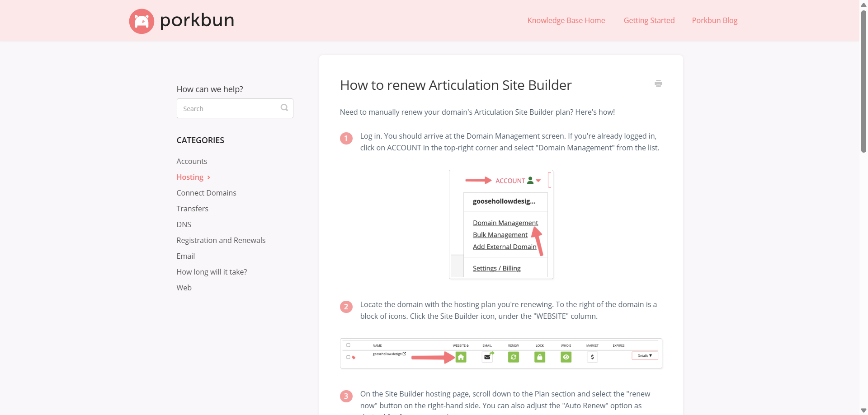Open the Web category
868x415 pixels.
tap(184, 288)
